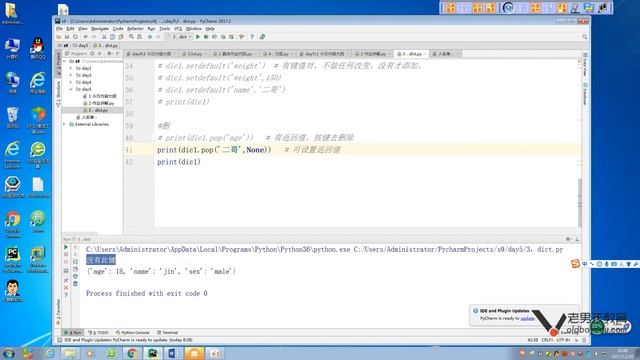
Task: Toggle the Scroll to End icon in Run panel
Action: [76, 269]
